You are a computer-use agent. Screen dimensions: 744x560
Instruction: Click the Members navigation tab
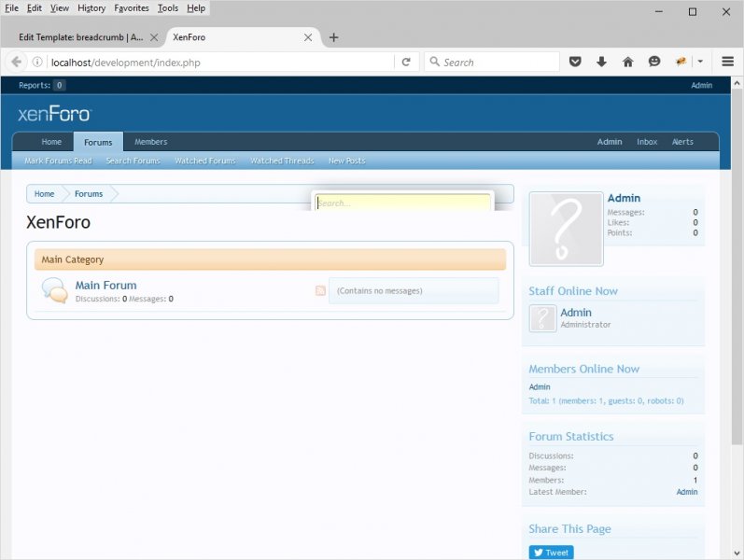(151, 142)
